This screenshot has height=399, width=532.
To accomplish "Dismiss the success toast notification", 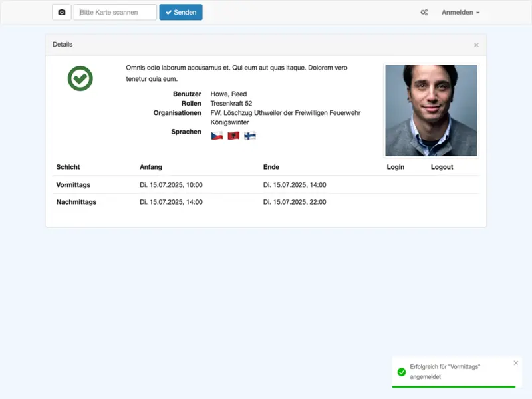I will [x=516, y=363].
